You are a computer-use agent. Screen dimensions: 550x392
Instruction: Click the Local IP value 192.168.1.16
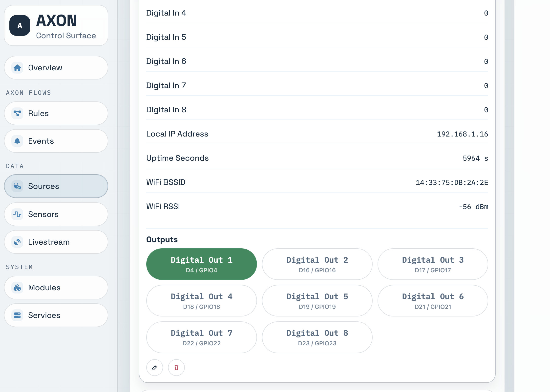(462, 134)
